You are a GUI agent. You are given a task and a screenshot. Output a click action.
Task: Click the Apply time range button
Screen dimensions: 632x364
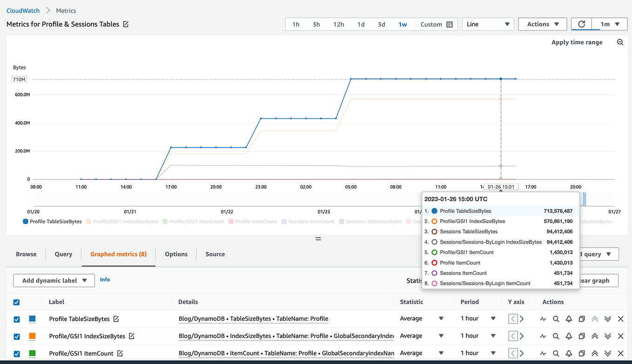pyautogui.click(x=577, y=42)
